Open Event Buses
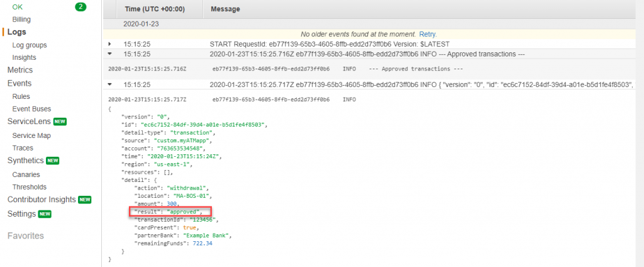This screenshot has width=644, height=267. point(31,109)
